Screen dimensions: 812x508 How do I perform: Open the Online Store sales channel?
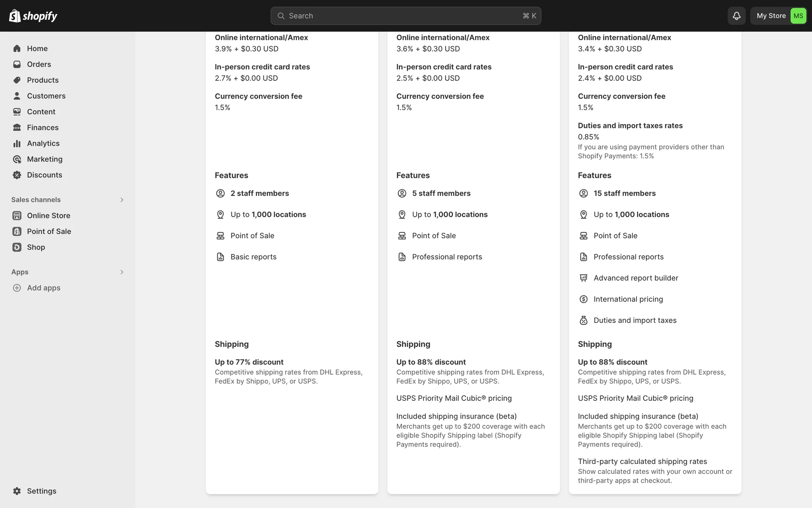pyautogui.click(x=48, y=215)
